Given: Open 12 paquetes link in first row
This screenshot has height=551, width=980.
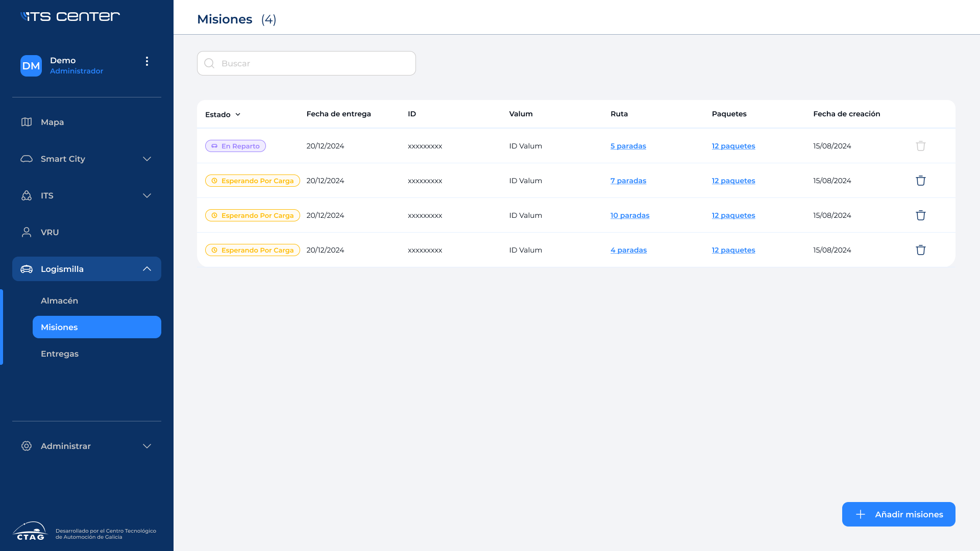Looking at the screenshot, I should click(733, 146).
